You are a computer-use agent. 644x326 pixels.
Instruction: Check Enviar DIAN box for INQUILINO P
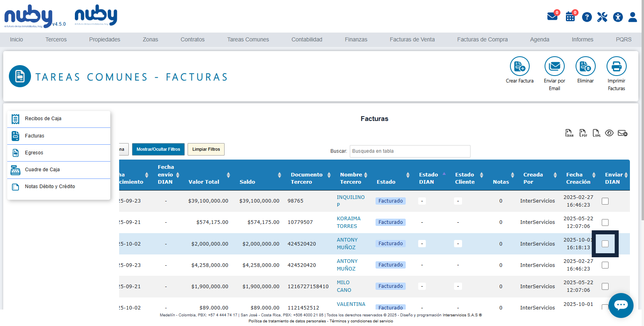pyautogui.click(x=605, y=201)
